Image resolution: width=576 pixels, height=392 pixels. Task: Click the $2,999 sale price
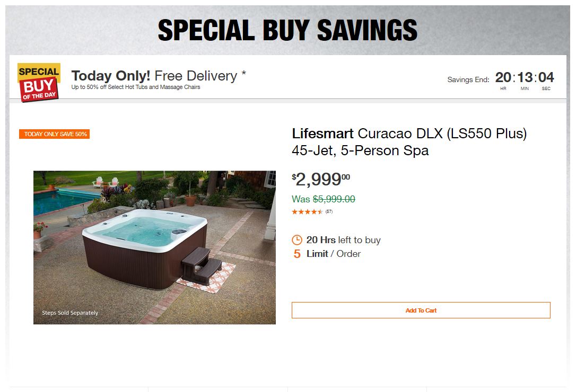tap(320, 180)
